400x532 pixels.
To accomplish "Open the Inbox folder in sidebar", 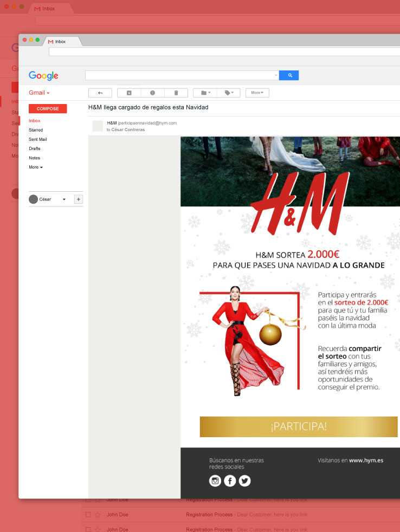I will (34, 121).
